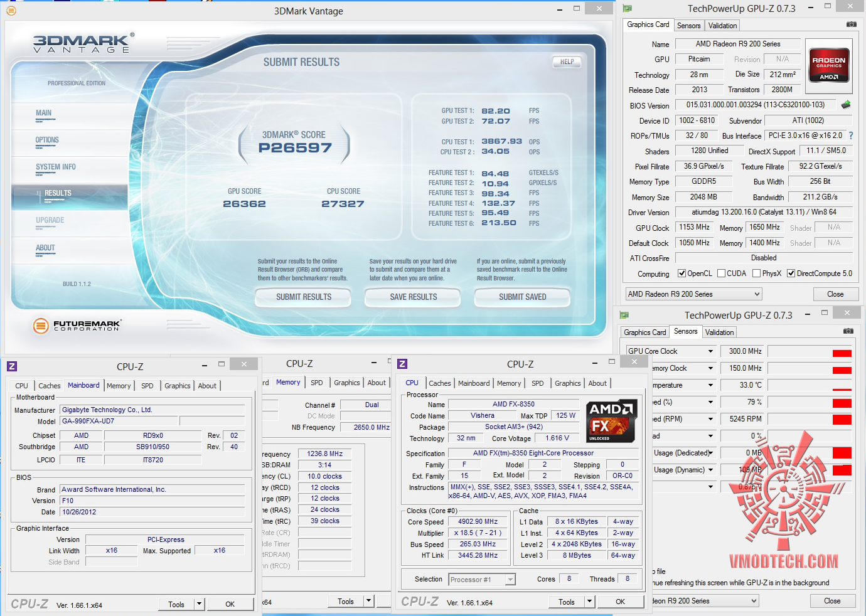866x616 pixels.
Task: Open the Processor #1 selection dropdown
Action: point(482,580)
